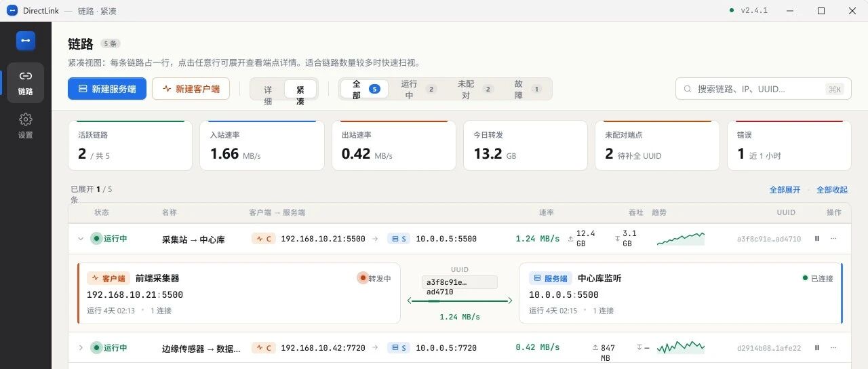868x369 pixels.
Task: Show the 全部 links filter
Action: click(364, 89)
